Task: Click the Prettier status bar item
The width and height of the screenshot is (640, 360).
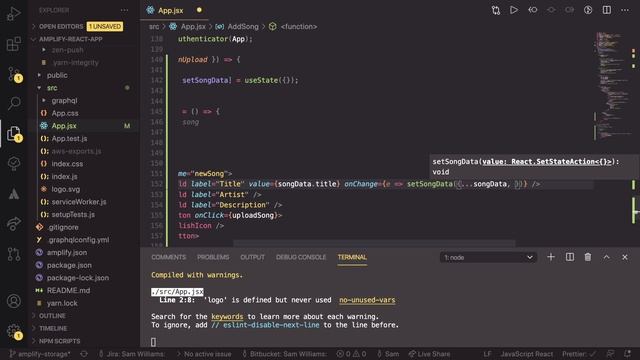Action: pos(579,354)
